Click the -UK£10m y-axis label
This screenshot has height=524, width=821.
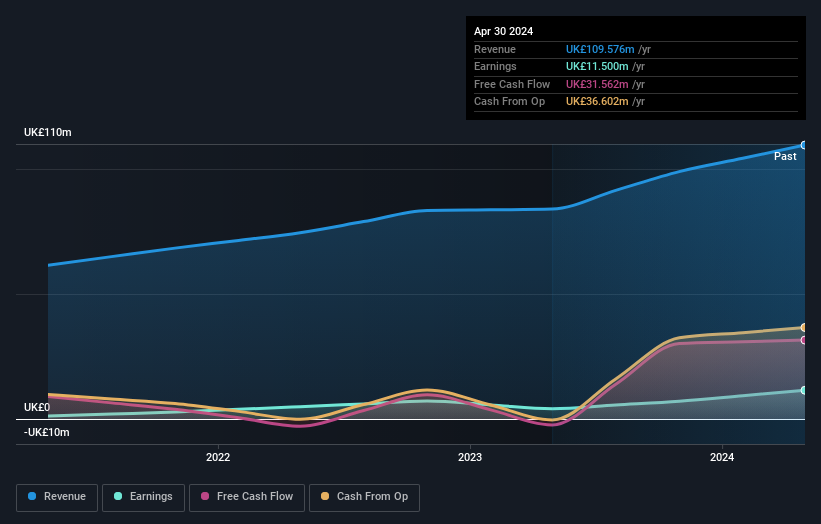pyautogui.click(x=47, y=432)
